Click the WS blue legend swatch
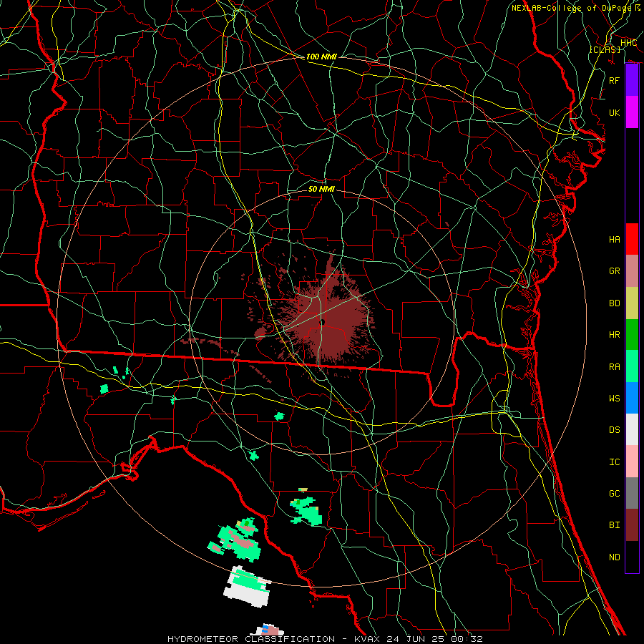This screenshot has height=644, width=644. click(632, 398)
